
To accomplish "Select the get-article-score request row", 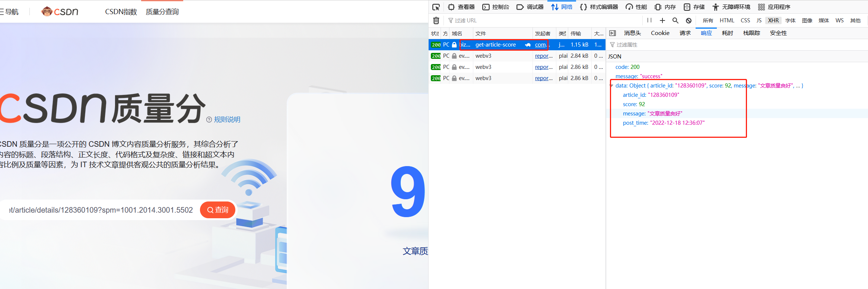I will (517, 45).
